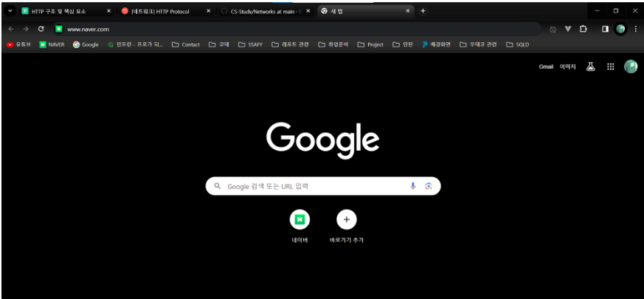This screenshot has height=299, width=644.
Task: Open the Chrome profile avatar in toolbar
Action: 620,30
